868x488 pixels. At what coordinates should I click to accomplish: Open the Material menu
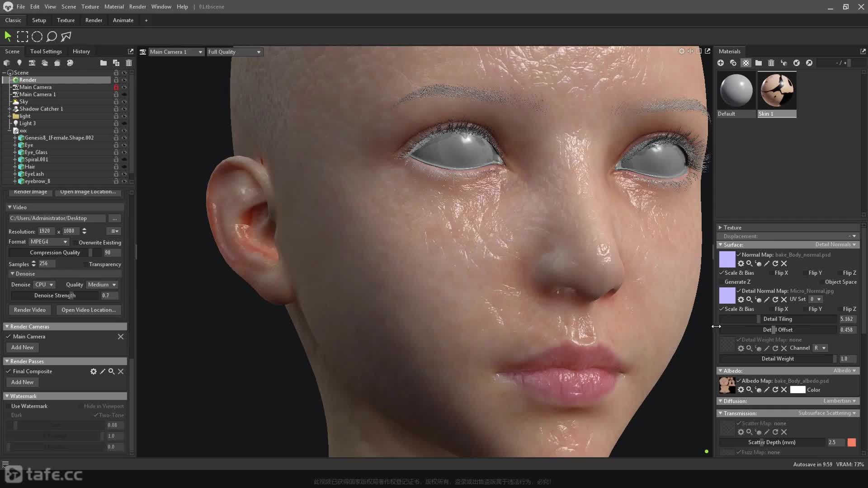pos(114,7)
